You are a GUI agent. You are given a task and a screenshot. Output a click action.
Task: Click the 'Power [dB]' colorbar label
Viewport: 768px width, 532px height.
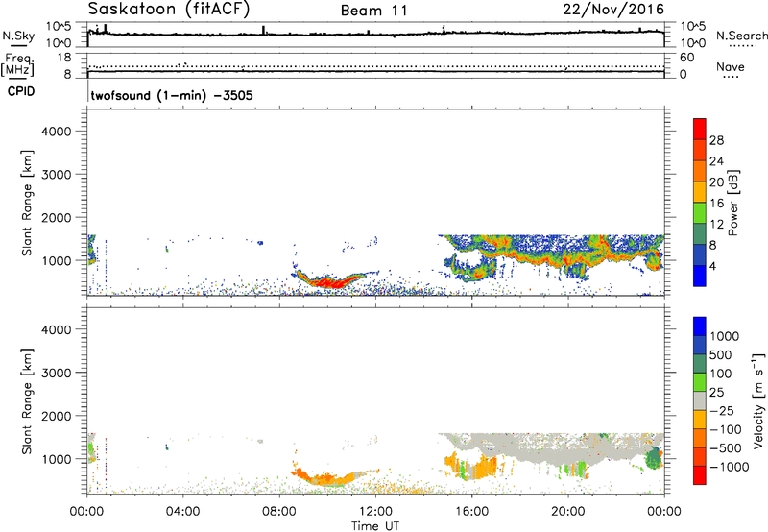coord(733,203)
